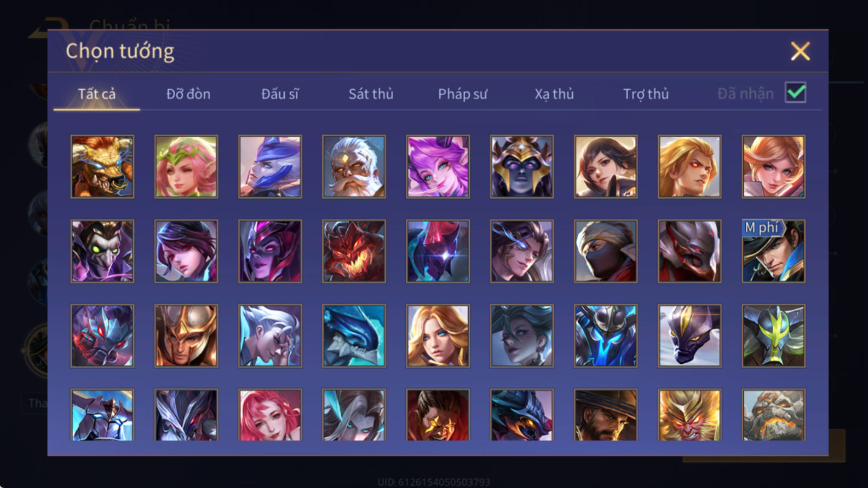Select the green plague-doctor masked hero
The height and width of the screenshot is (488, 868).
click(x=102, y=251)
